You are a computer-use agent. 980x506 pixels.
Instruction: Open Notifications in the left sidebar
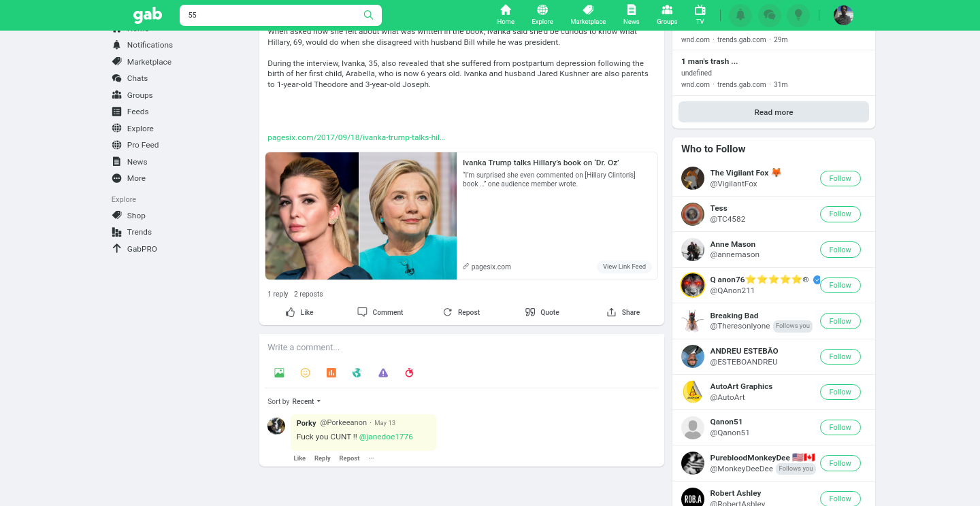click(x=142, y=45)
